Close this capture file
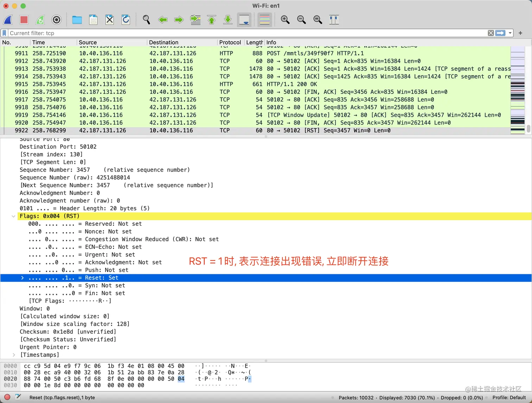Screen dimensions: 532x403 [x=109, y=20]
